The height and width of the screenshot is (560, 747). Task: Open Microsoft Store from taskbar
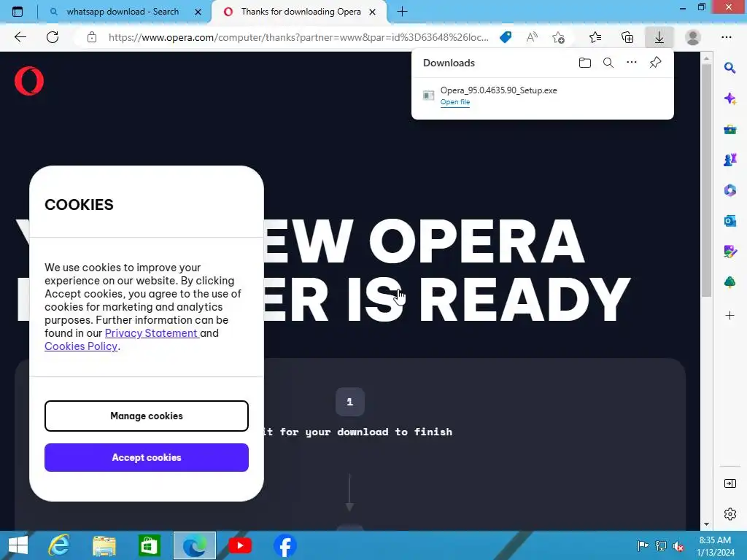(x=149, y=545)
